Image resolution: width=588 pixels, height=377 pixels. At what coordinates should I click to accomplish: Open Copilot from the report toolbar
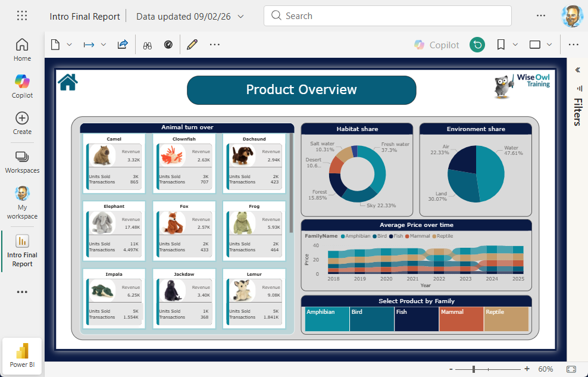coord(436,45)
